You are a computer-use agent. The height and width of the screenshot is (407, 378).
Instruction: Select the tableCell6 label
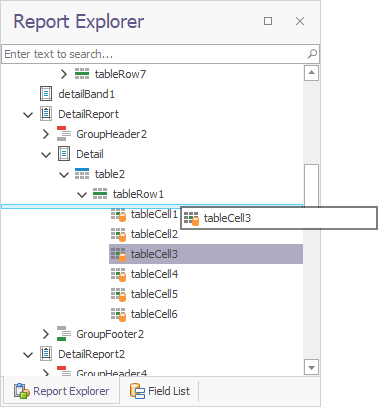coord(154,314)
